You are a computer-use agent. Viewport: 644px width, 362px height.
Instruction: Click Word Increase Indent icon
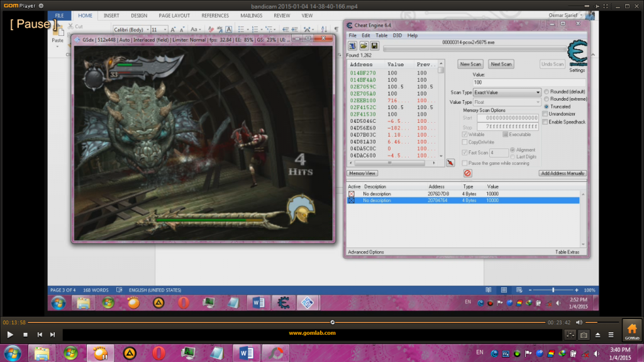coord(294,29)
